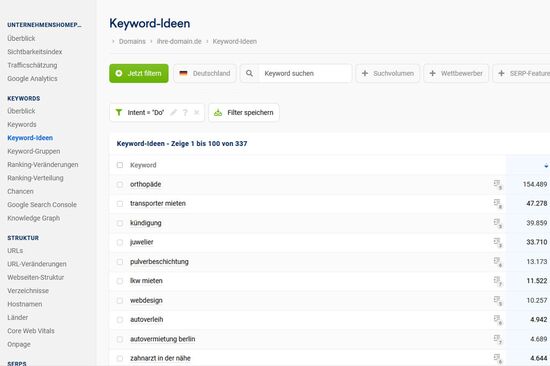
Task: Click the sort arrow in search volume column
Action: click(546, 165)
